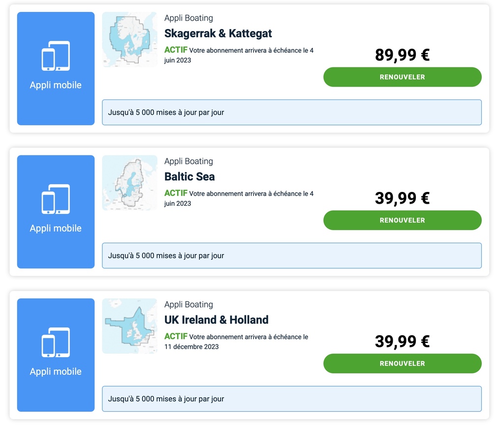
Task: Renew the UK Ireland & Holland subscription
Action: tap(403, 364)
